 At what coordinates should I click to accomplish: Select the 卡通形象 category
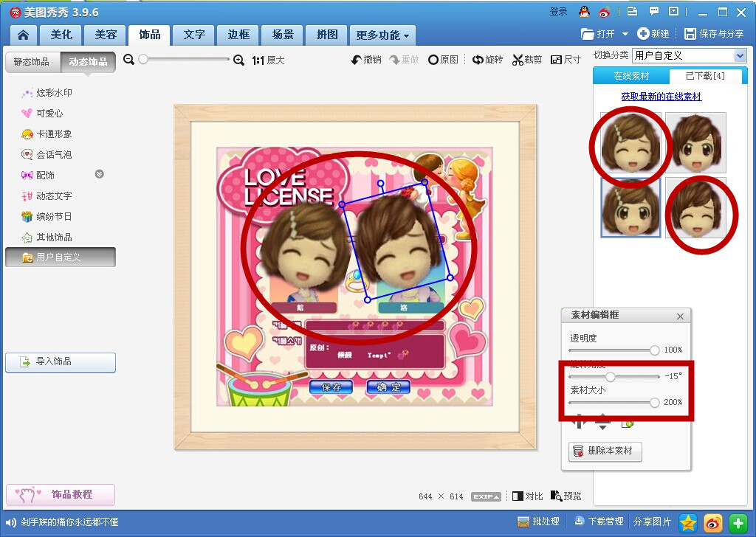pyautogui.click(x=47, y=134)
